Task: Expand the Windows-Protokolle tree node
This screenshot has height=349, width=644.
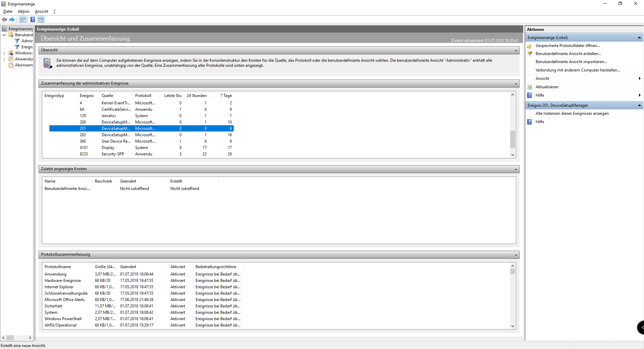Action: [x=4, y=53]
